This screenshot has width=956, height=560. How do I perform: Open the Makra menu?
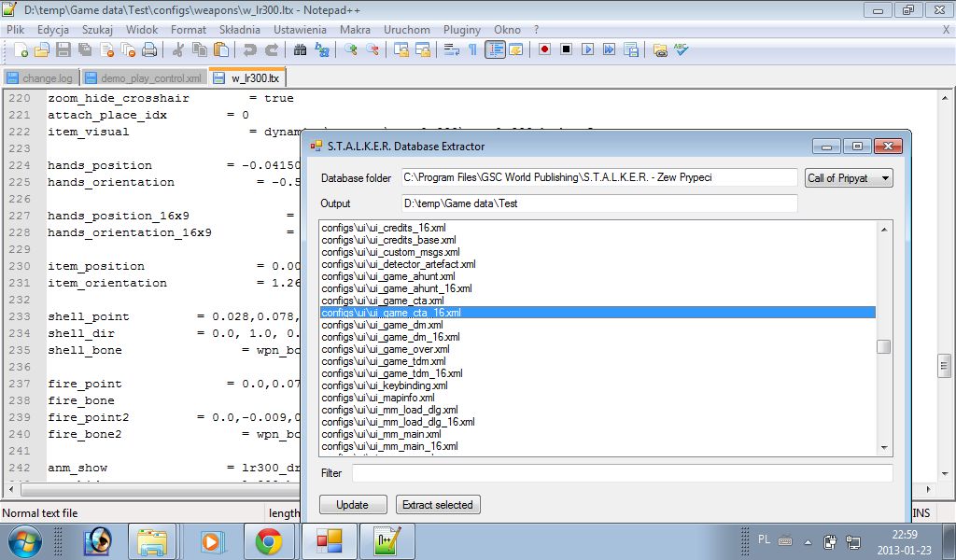pos(355,29)
